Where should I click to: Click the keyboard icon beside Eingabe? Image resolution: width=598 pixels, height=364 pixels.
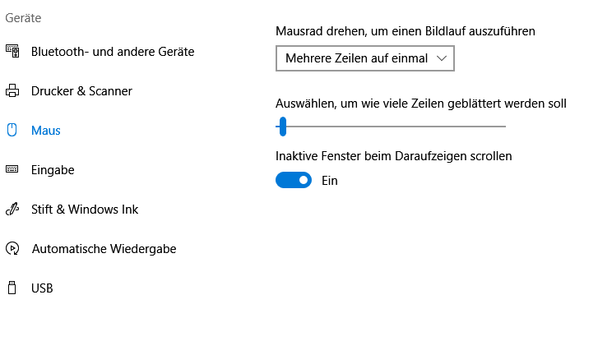click(x=12, y=169)
